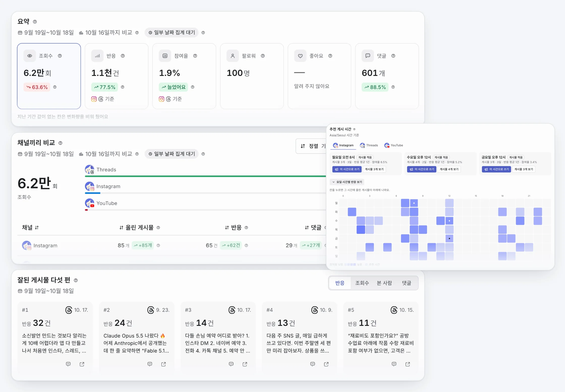Select the 좋아요 summary card

coord(319,76)
